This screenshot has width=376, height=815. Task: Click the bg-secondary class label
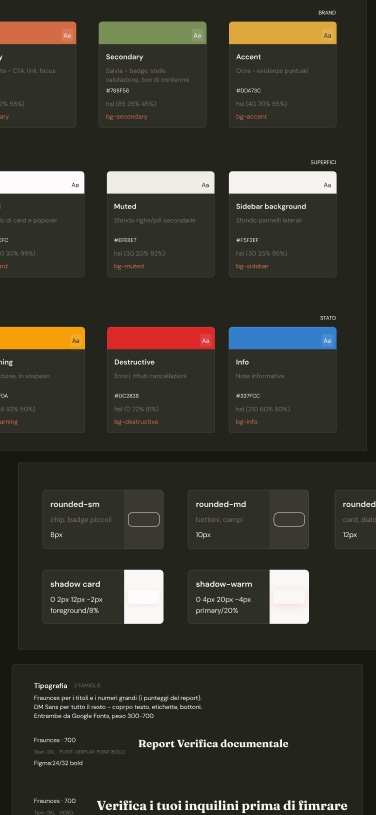point(126,116)
